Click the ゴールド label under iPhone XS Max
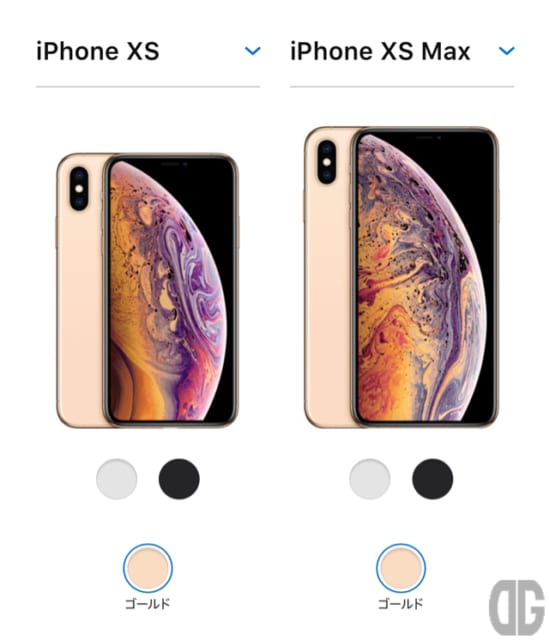The height and width of the screenshot is (640, 549). [400, 603]
